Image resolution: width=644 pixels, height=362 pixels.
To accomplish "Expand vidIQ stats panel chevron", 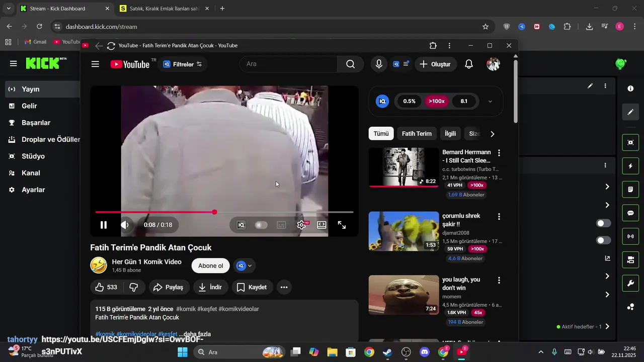I will 491,101.
